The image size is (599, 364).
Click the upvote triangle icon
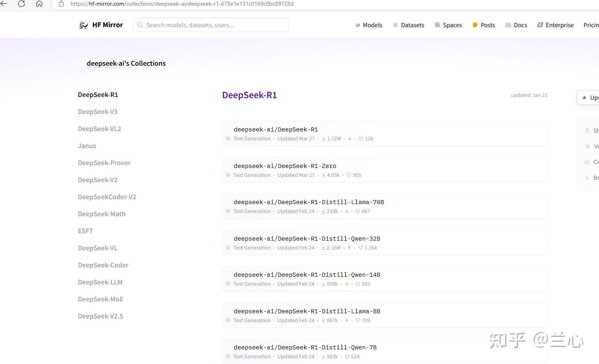[584, 98]
